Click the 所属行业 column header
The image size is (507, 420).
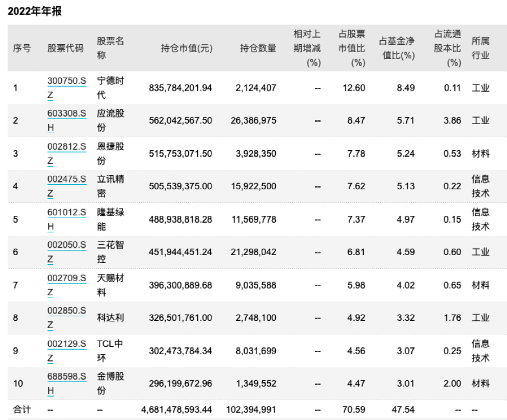[x=480, y=48]
